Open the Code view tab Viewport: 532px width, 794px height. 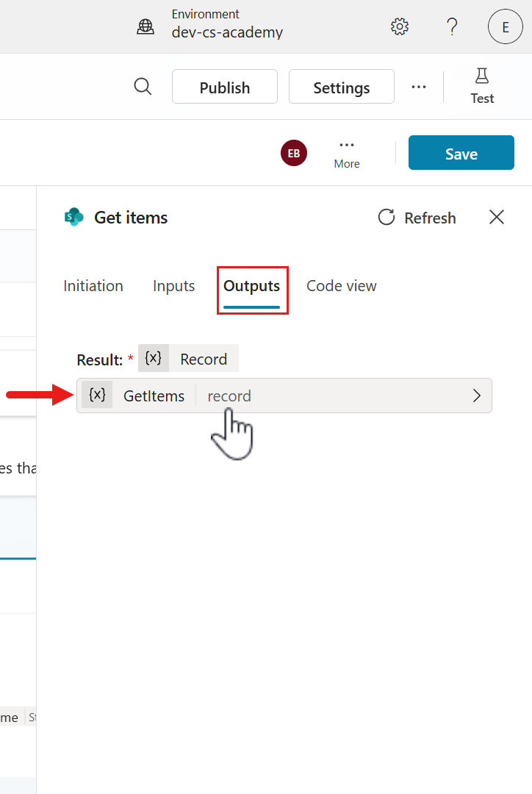(x=342, y=286)
